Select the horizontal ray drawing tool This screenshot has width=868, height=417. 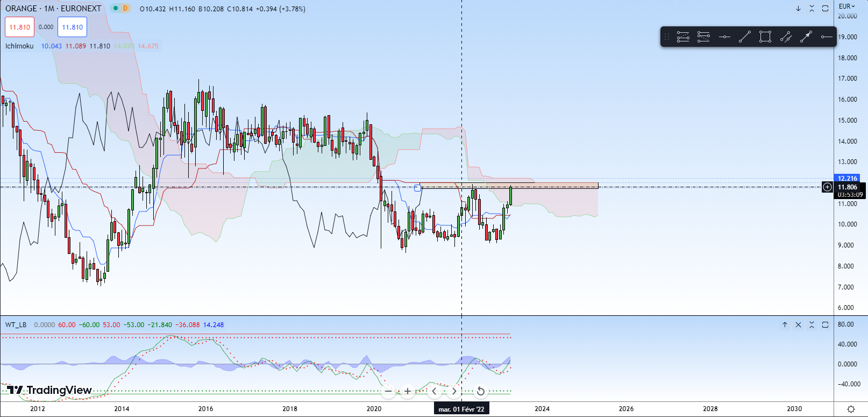[x=827, y=37]
